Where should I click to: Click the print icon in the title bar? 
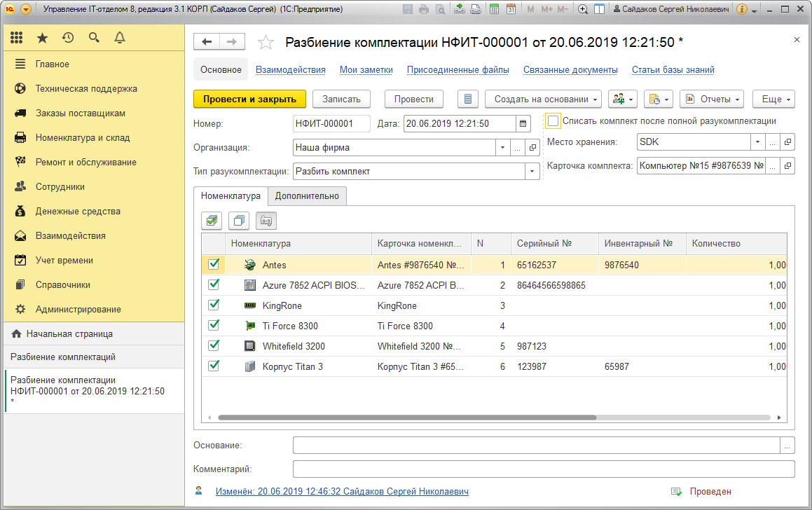424,9
